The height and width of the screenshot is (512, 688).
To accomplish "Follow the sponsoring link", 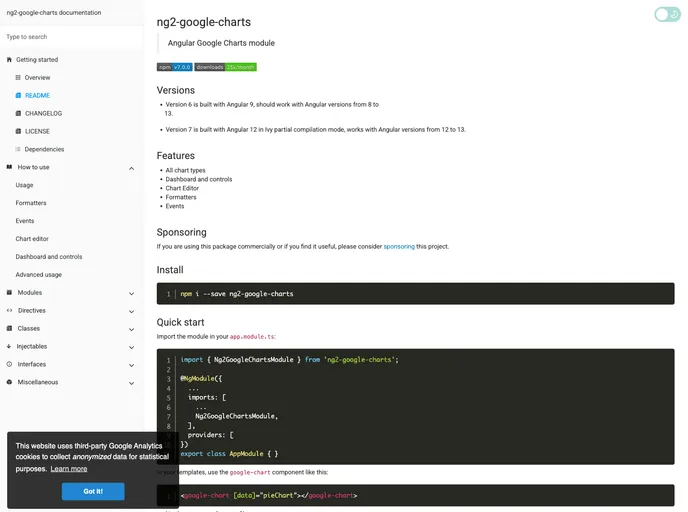I will pos(399,247).
